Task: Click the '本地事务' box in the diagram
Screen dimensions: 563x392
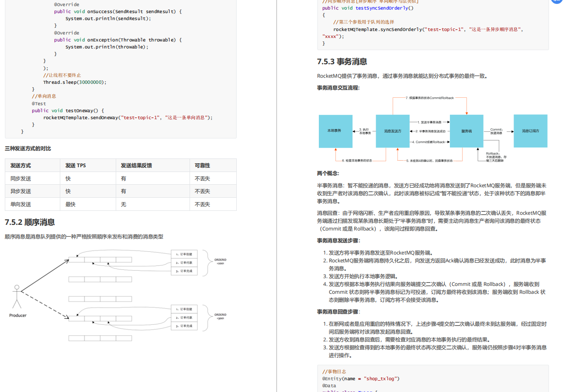Action: click(x=335, y=131)
